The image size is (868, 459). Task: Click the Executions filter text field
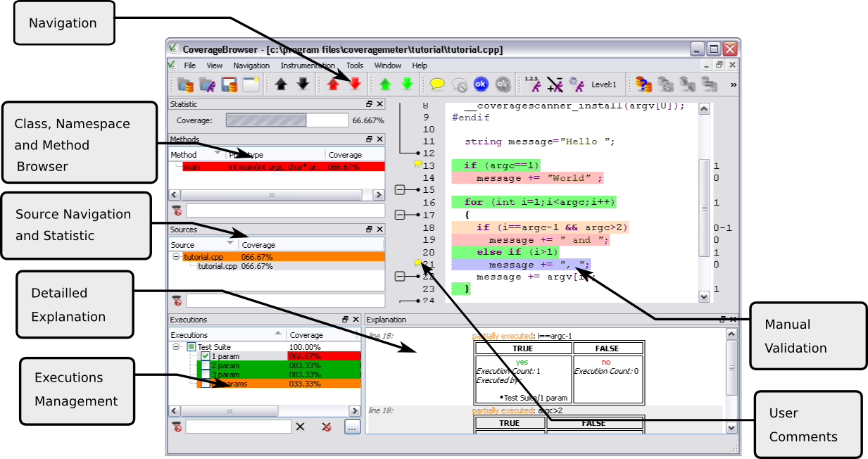tap(238, 427)
